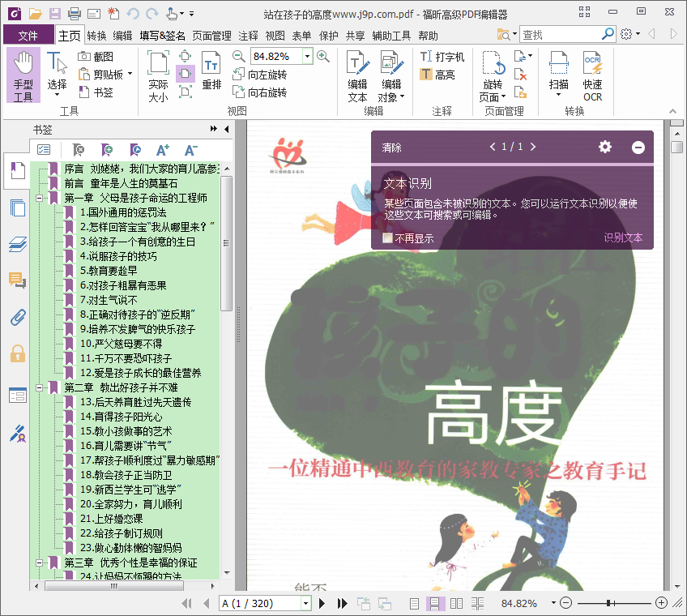Open the Comments panel in the sidebar
Viewport: 687px width, 616px height.
[x=18, y=280]
